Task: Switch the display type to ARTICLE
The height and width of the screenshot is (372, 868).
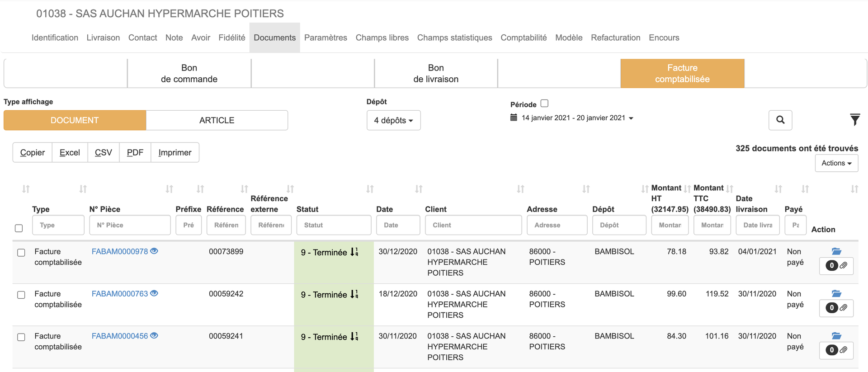Action: [x=217, y=120]
